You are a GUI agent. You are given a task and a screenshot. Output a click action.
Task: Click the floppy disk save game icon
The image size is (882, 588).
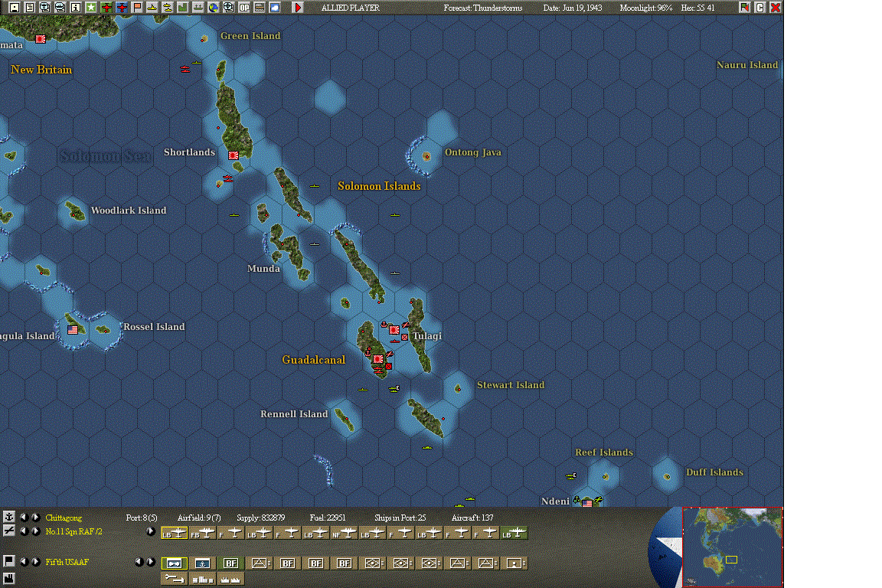click(15, 8)
